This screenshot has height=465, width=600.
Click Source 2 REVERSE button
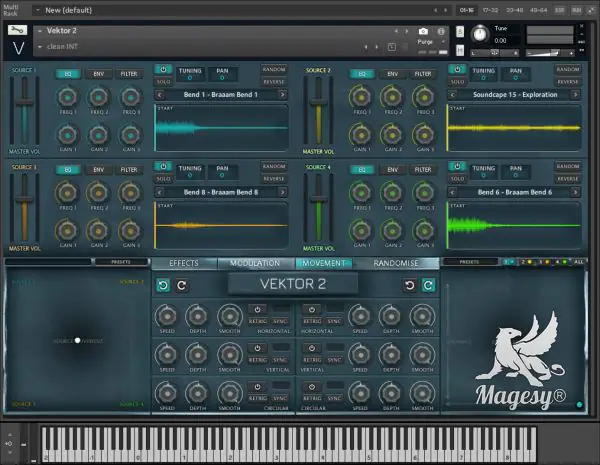[x=568, y=82]
